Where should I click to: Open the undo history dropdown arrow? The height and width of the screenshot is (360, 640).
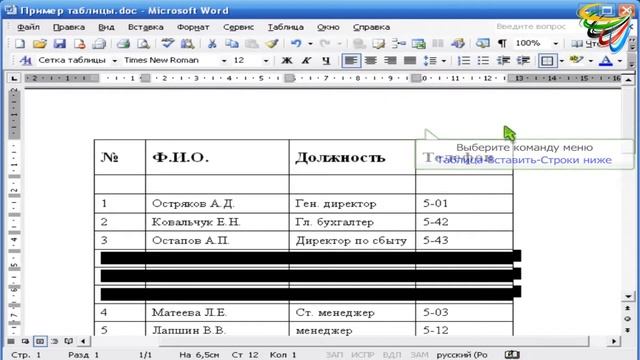(310, 43)
